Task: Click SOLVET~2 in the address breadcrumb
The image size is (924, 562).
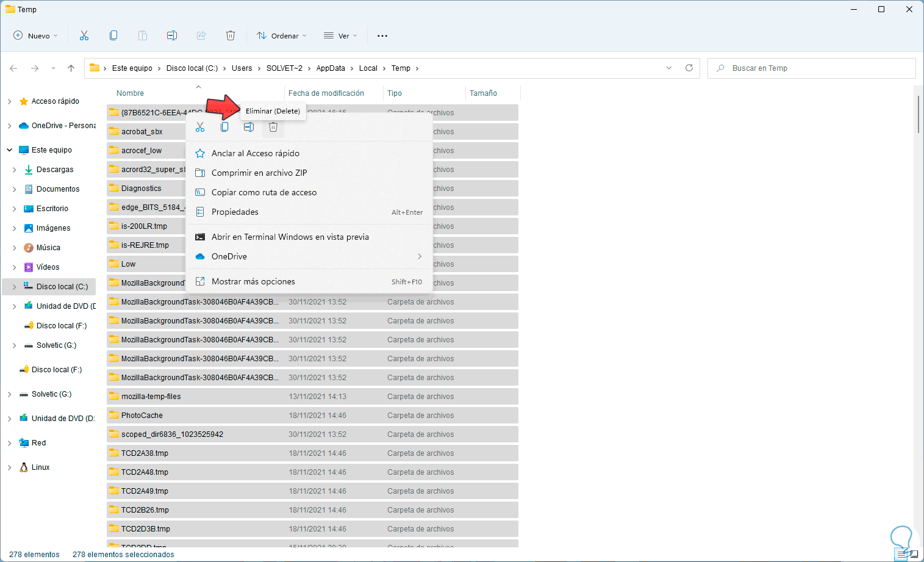Action: 284,68
